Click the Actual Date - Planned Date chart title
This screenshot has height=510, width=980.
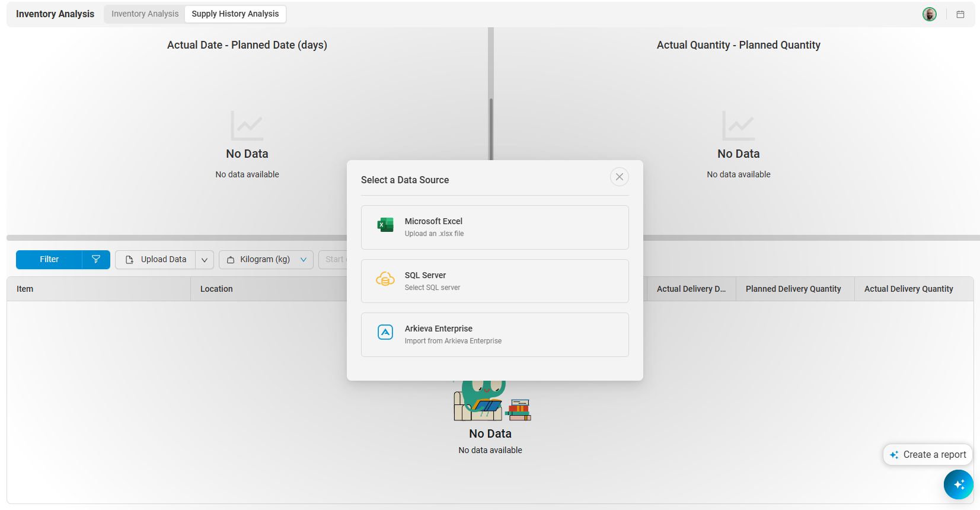point(247,45)
